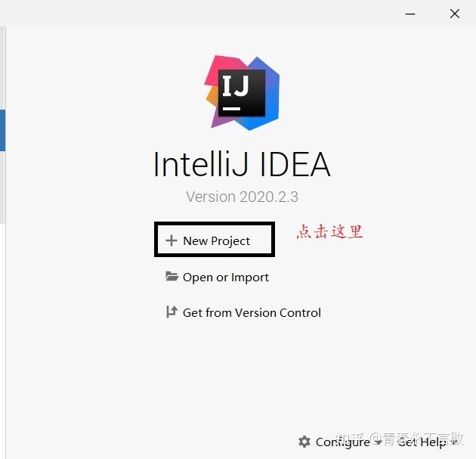Click the gray vertical bar on left side
Screen dimensions: 476x459
[x=2, y=68]
